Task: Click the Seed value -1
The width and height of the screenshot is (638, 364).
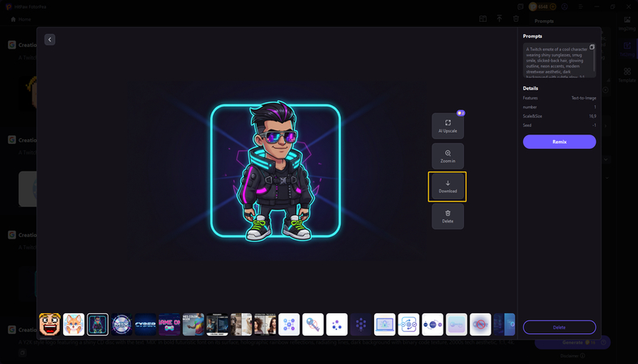Action: tap(594, 125)
